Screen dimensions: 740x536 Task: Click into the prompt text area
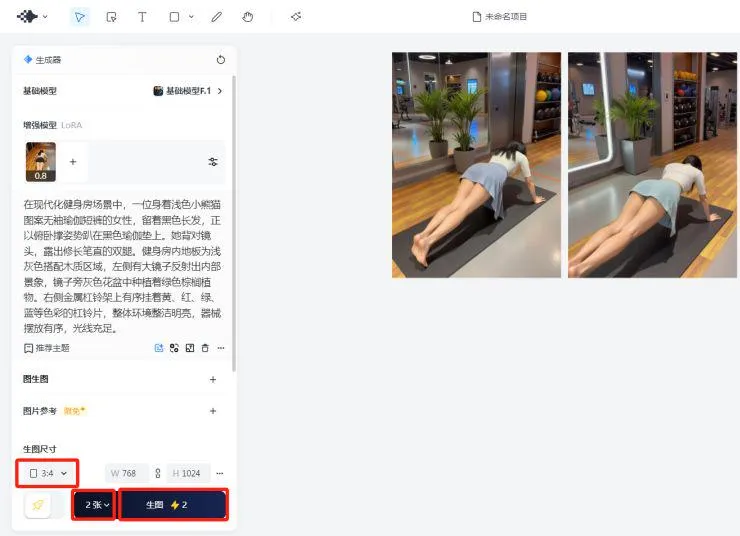[122, 266]
